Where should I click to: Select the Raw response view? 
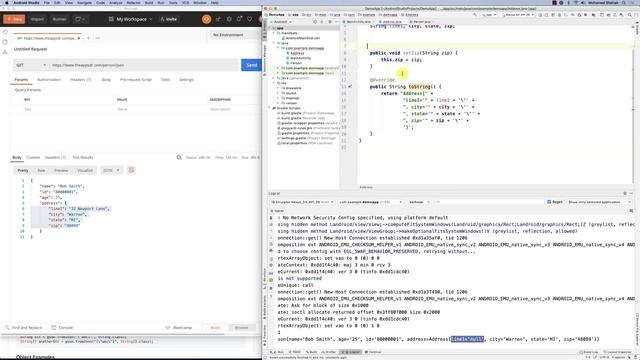41,170
